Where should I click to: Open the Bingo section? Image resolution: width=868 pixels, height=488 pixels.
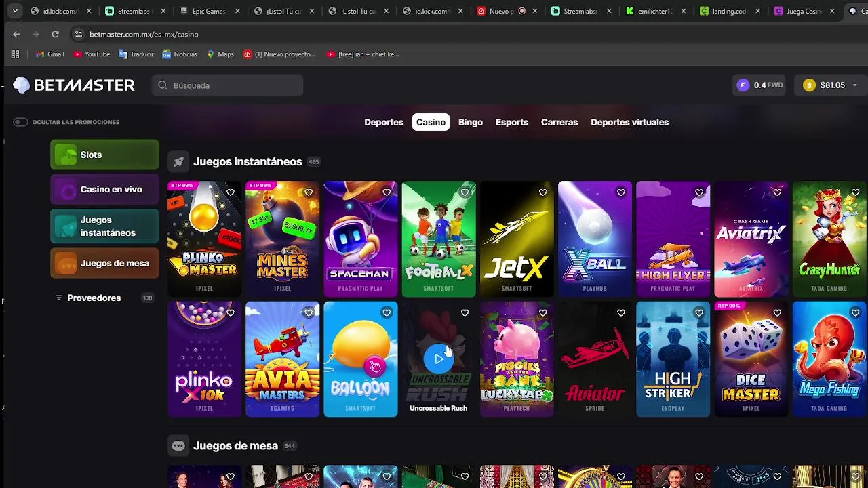point(471,122)
